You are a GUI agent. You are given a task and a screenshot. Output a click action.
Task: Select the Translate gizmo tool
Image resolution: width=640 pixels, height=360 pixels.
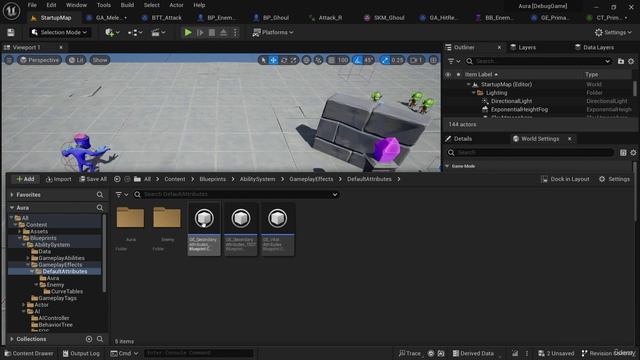click(273, 60)
